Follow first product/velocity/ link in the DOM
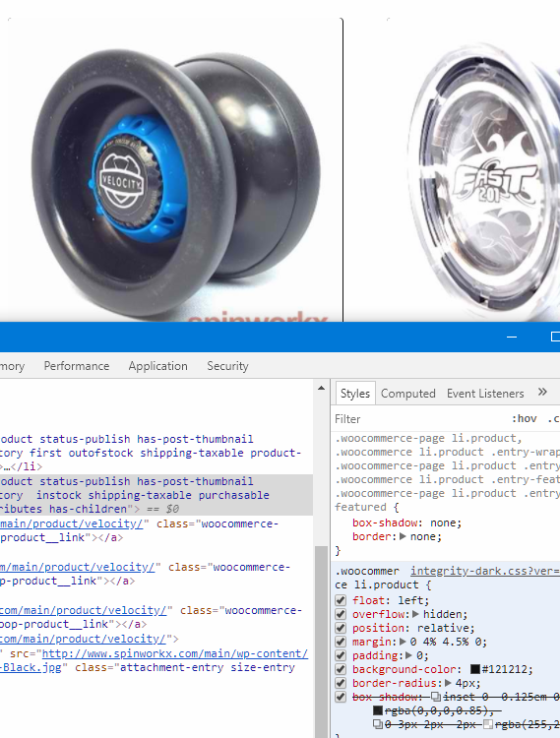The image size is (560, 738). 72,523
